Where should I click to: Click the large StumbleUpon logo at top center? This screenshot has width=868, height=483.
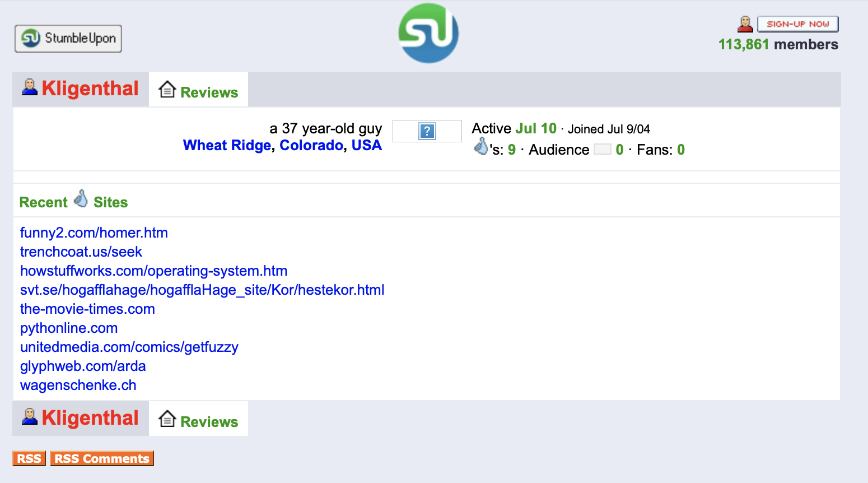(x=428, y=33)
